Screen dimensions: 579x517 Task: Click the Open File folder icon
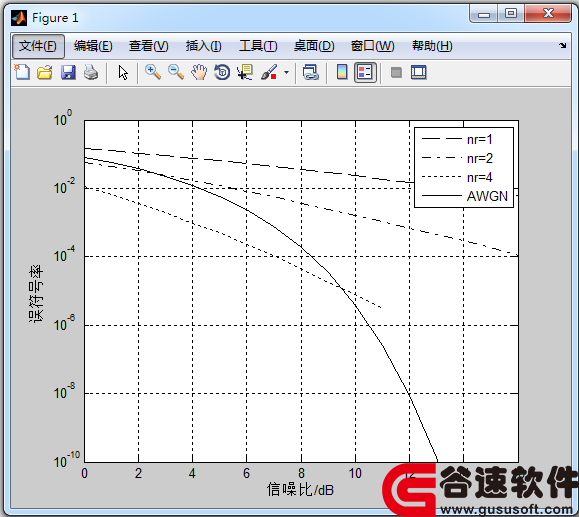(45, 72)
